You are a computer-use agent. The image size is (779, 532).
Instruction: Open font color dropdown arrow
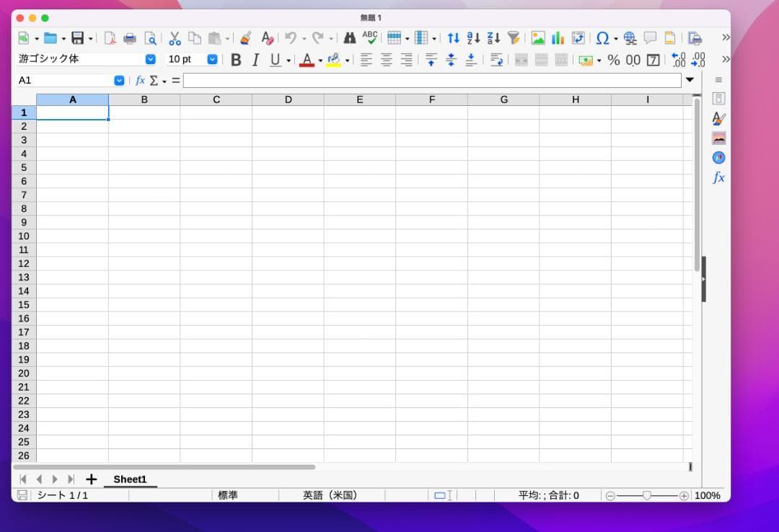tap(320, 61)
